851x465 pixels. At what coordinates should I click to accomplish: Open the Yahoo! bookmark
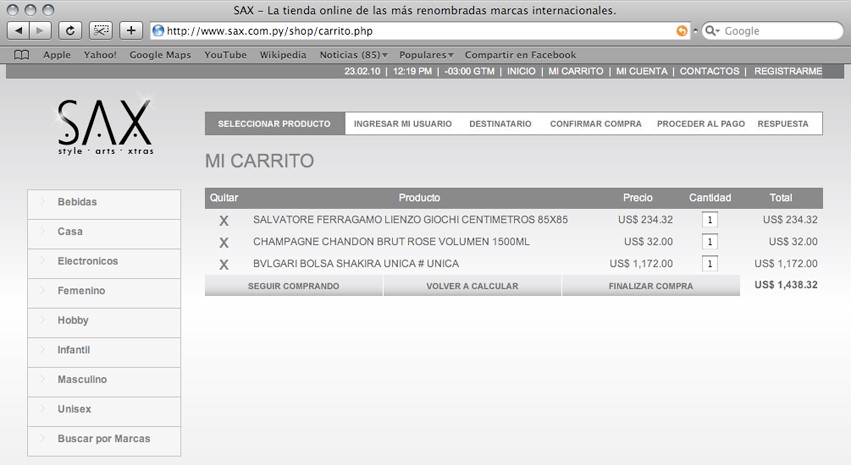point(100,55)
